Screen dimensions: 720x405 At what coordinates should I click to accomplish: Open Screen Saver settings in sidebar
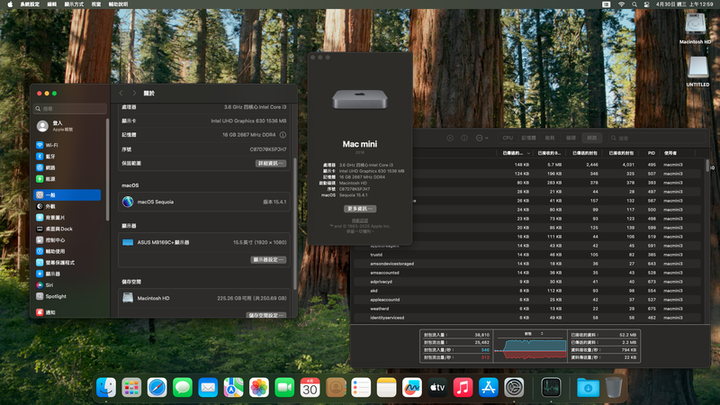tap(67, 263)
